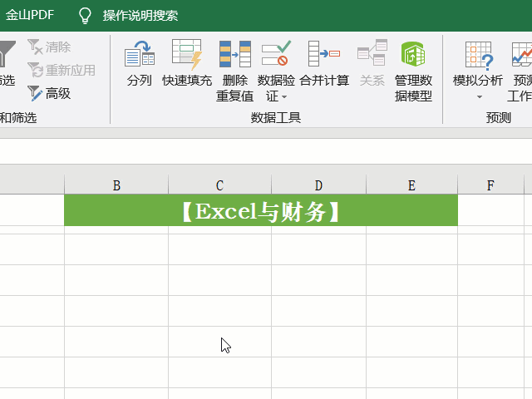Click the lightbulb tell-me icon
Image resolution: width=532 pixels, height=399 pixels.
[x=85, y=15]
